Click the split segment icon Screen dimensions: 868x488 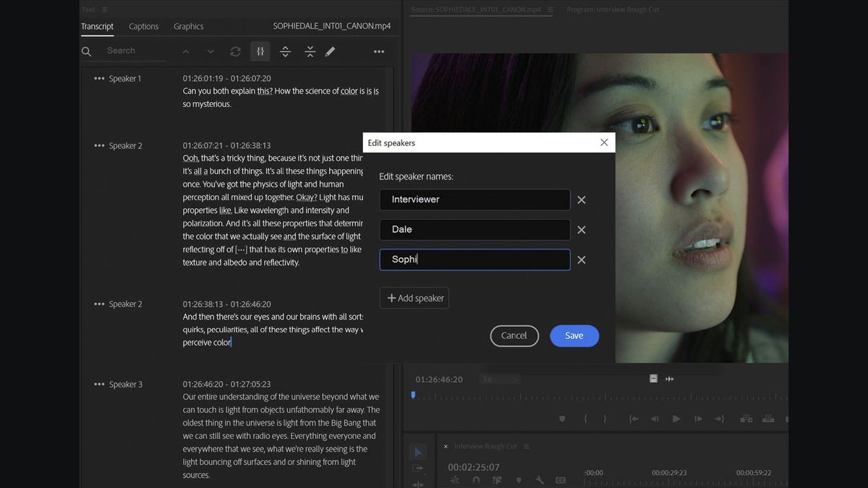click(x=285, y=51)
